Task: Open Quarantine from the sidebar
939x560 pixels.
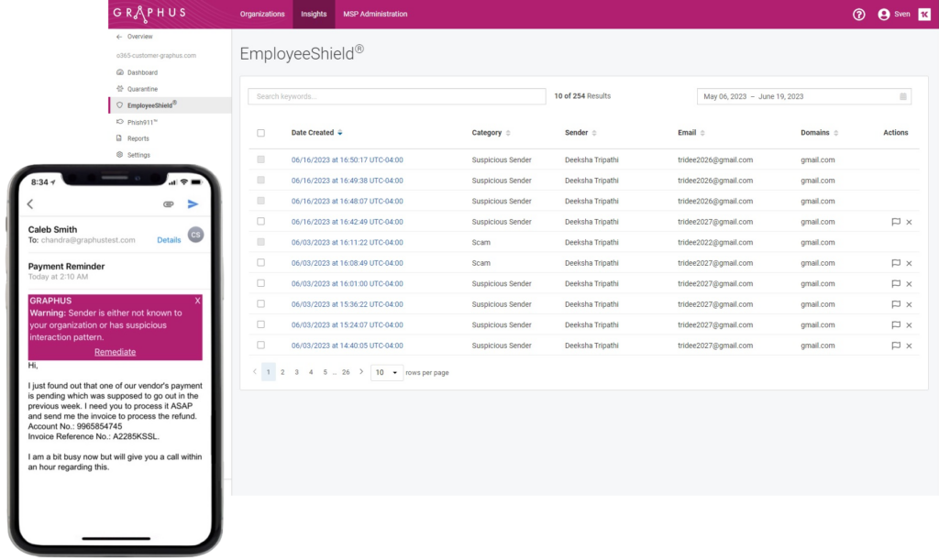Action: (142, 89)
